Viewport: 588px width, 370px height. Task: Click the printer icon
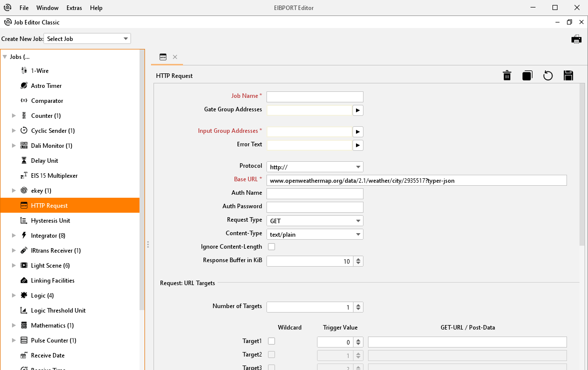[576, 39]
